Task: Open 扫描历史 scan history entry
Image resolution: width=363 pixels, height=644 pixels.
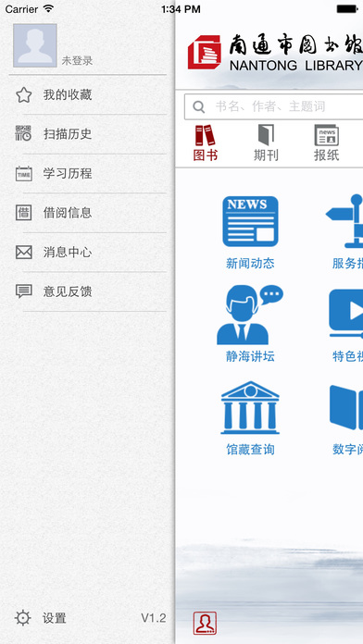Action: (x=88, y=134)
